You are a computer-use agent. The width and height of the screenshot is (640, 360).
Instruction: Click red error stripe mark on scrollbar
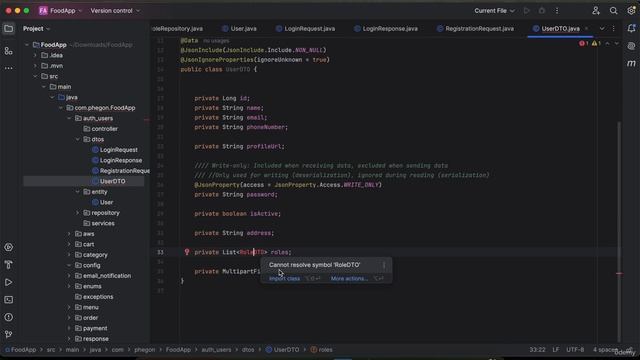619,274
